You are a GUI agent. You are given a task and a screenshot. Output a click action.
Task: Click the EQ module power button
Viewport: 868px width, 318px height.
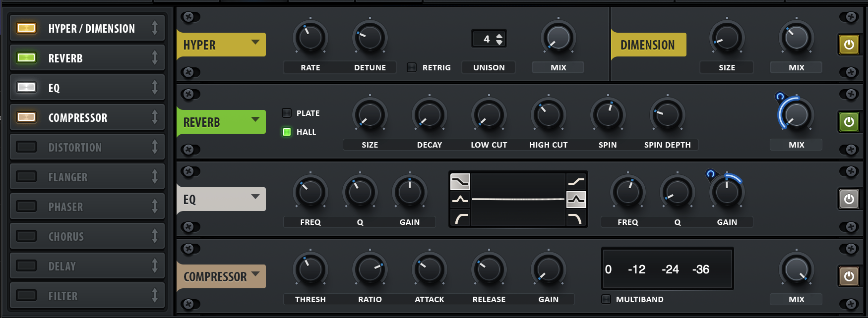pyautogui.click(x=849, y=199)
